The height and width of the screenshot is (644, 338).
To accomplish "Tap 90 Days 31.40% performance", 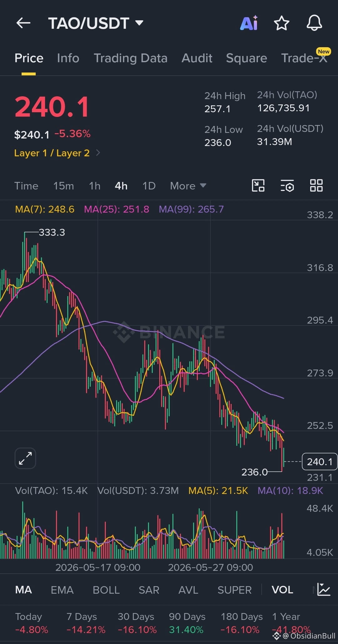I will 187,623.
